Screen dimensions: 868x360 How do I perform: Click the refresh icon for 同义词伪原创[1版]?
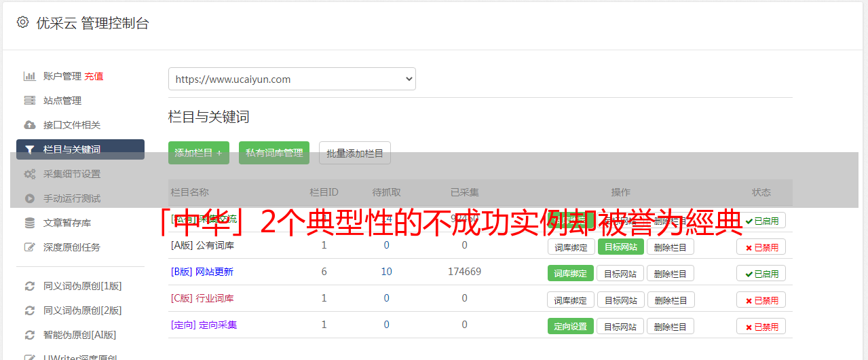pyautogui.click(x=29, y=286)
